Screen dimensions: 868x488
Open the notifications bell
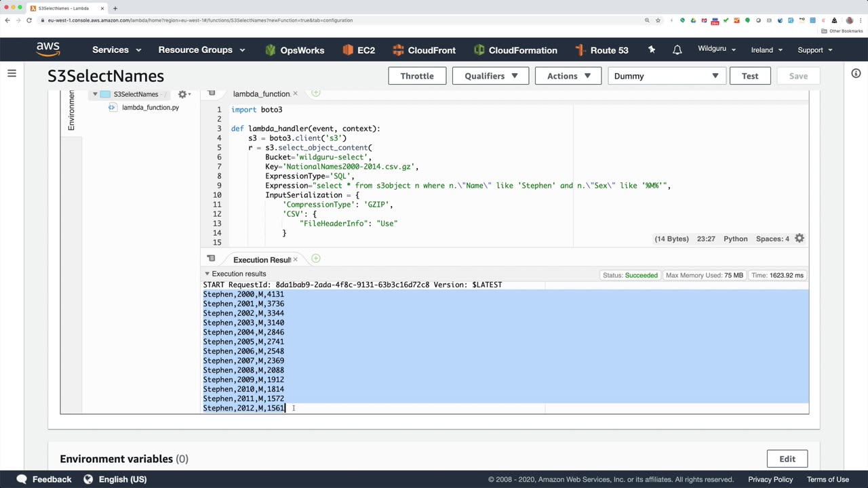click(x=677, y=50)
